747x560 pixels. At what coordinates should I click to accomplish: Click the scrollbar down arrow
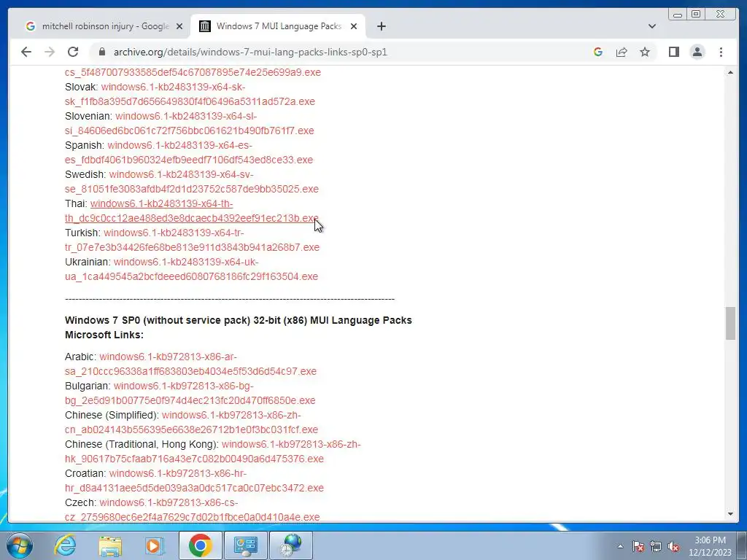pyautogui.click(x=730, y=514)
